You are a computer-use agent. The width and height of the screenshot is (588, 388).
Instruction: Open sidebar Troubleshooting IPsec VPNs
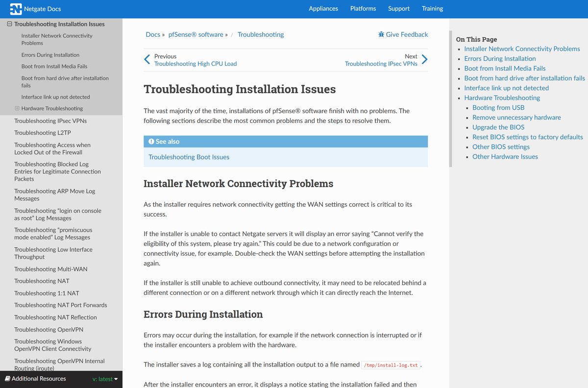50,121
